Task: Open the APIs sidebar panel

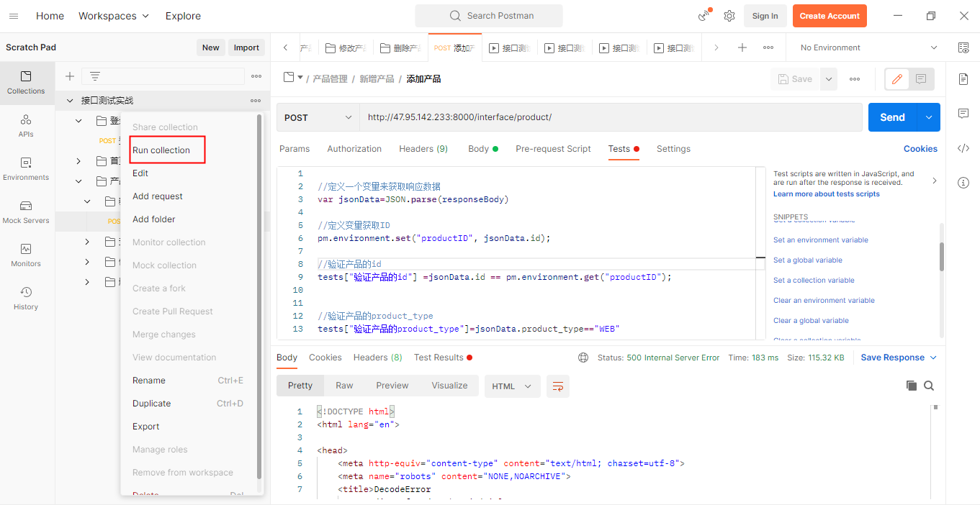Action: point(26,126)
